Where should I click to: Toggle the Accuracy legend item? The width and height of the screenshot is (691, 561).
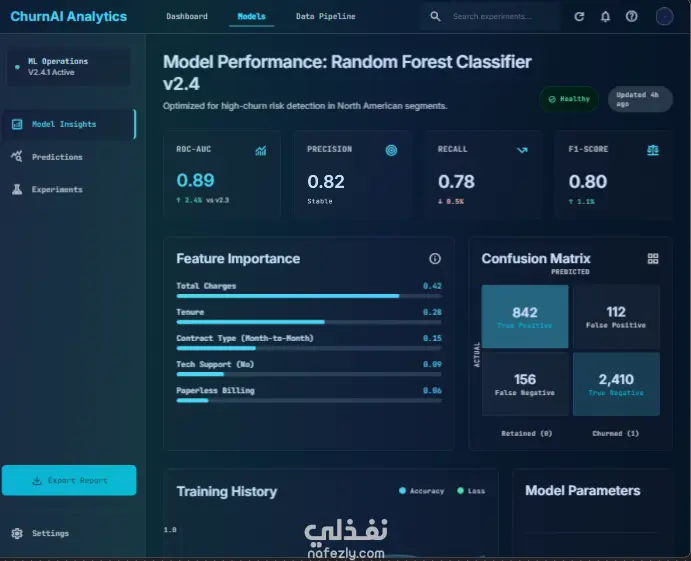pos(421,491)
